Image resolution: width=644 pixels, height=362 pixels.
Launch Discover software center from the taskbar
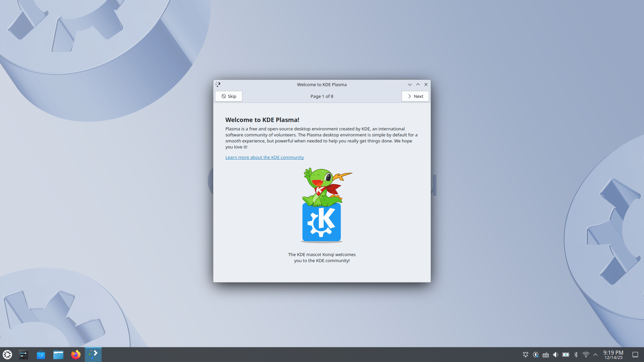click(41, 355)
